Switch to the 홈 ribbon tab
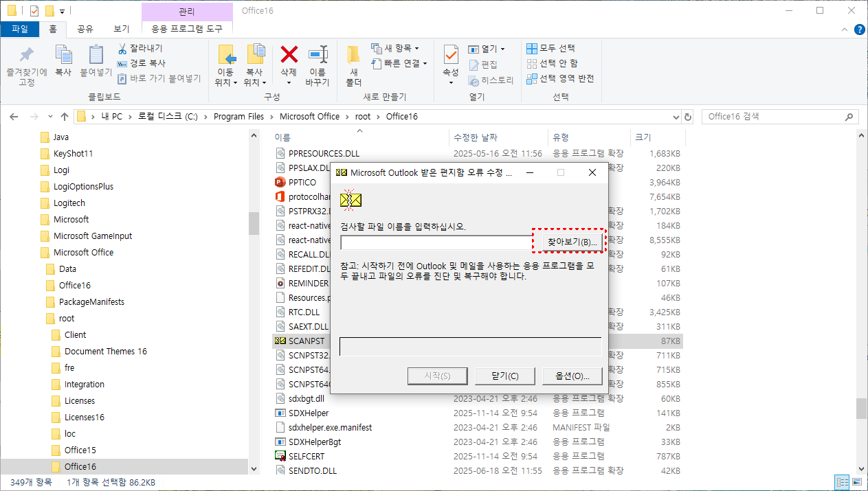The width and height of the screenshot is (868, 491). 52,29
